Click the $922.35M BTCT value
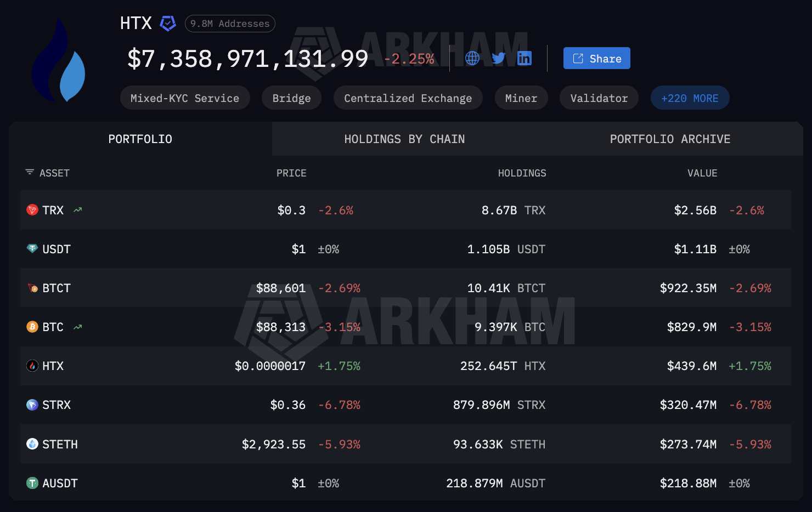 pyautogui.click(x=688, y=288)
